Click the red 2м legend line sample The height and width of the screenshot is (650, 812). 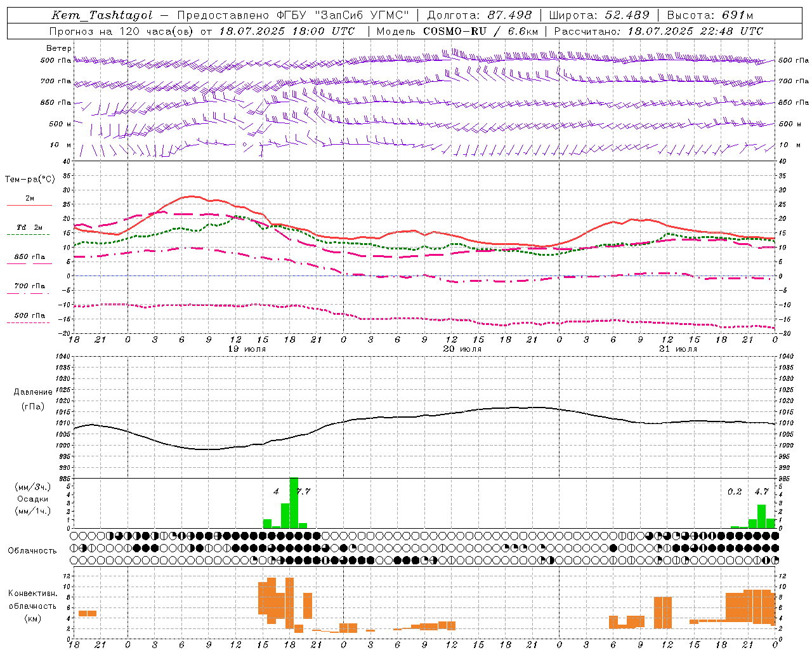(x=29, y=206)
